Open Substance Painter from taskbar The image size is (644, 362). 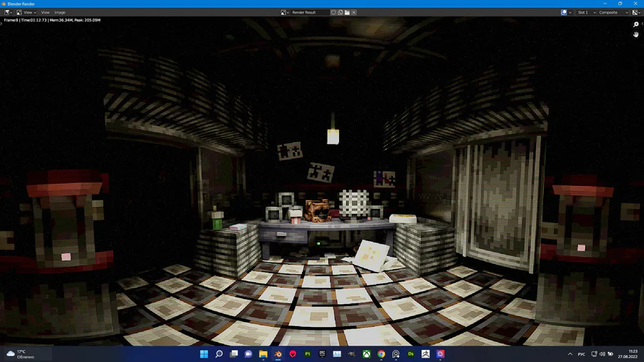click(308, 354)
